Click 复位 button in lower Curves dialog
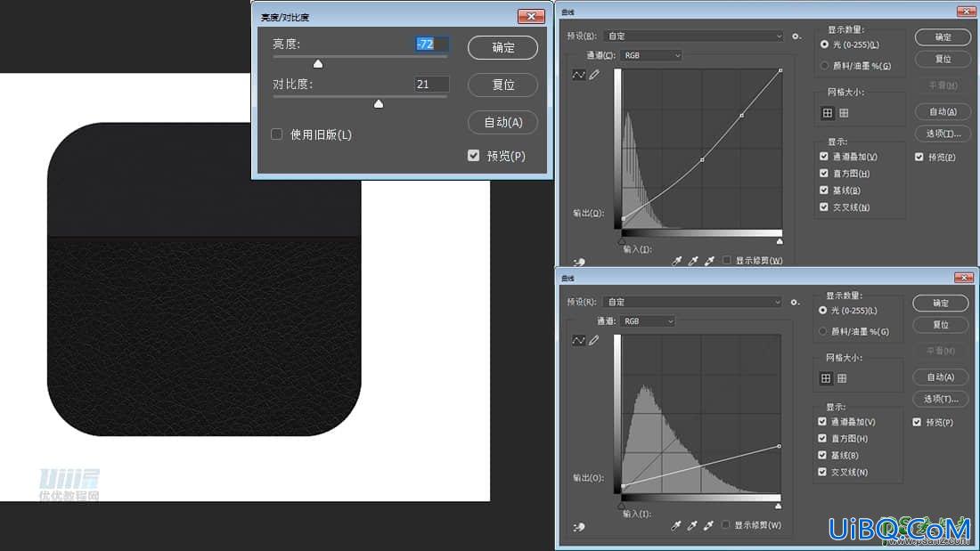This screenshot has width=980, height=551. (941, 325)
